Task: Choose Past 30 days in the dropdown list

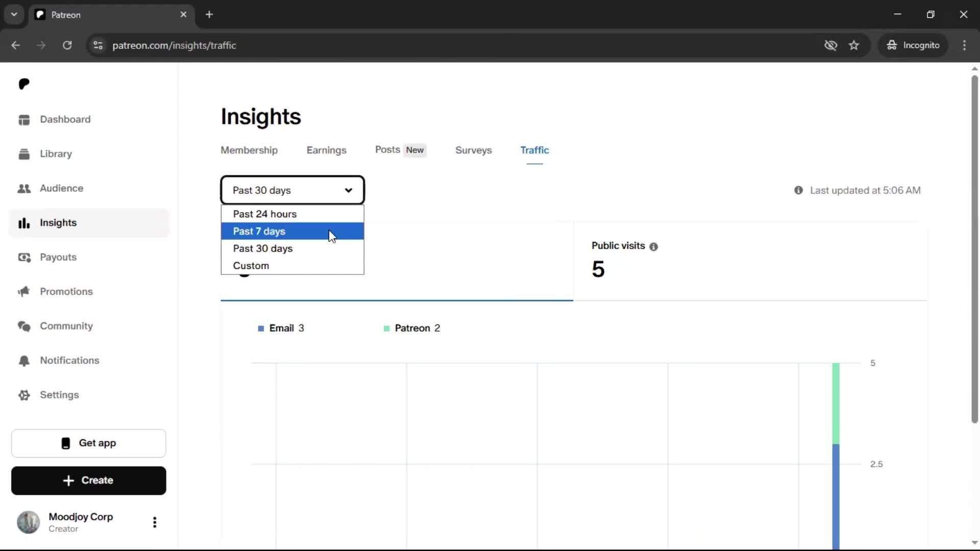Action: [292, 248]
